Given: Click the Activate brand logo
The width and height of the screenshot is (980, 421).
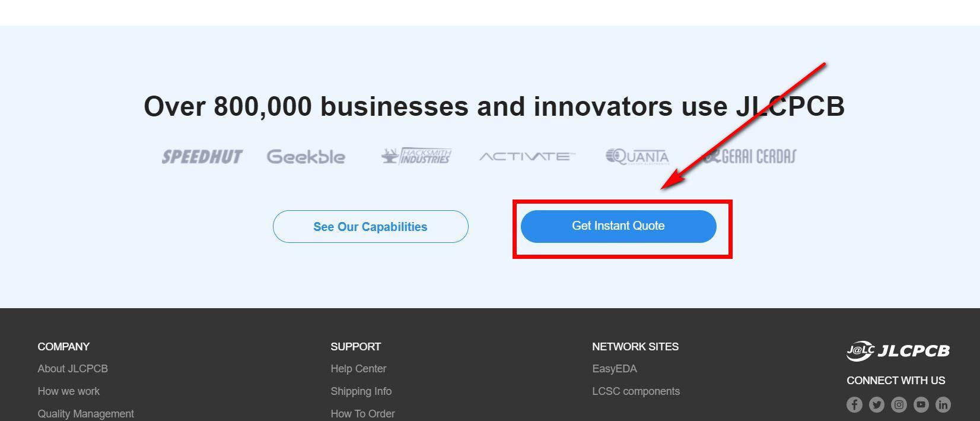Looking at the screenshot, I should tap(527, 157).
